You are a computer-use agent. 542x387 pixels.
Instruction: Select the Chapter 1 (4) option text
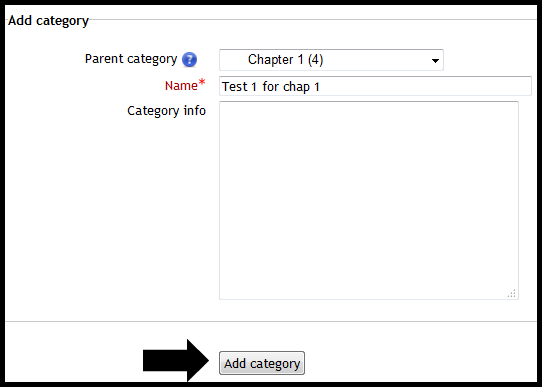286,60
